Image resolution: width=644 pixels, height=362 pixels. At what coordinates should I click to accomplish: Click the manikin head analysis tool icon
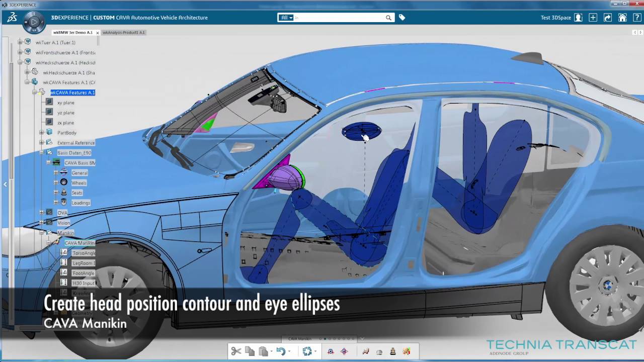pyautogui.click(x=407, y=351)
